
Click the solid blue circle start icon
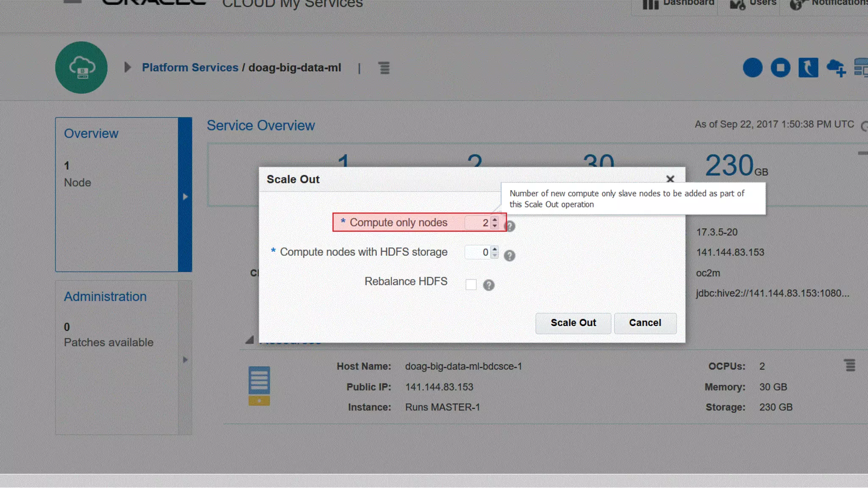[x=753, y=68]
